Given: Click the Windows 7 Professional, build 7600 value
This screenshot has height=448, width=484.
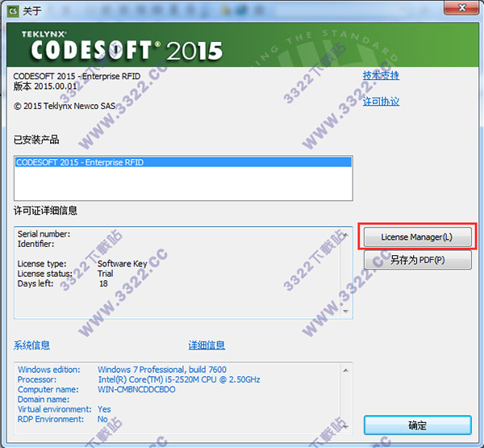Looking at the screenshot, I should [162, 370].
